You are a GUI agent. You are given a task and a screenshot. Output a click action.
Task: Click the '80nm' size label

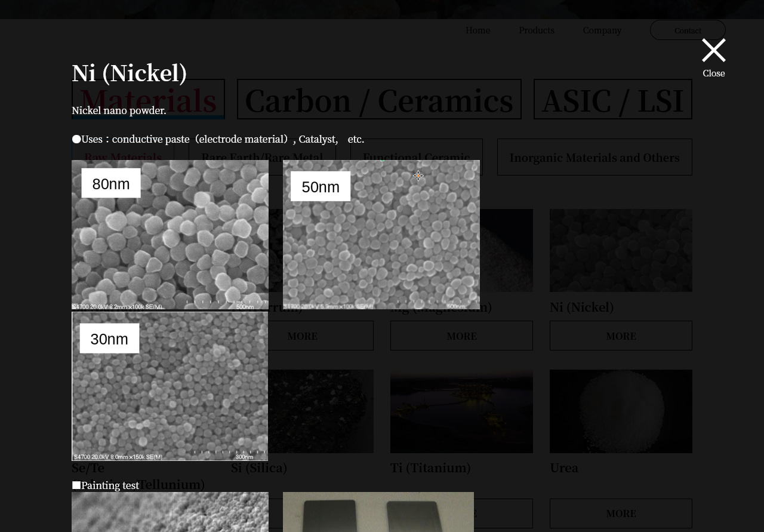111,183
